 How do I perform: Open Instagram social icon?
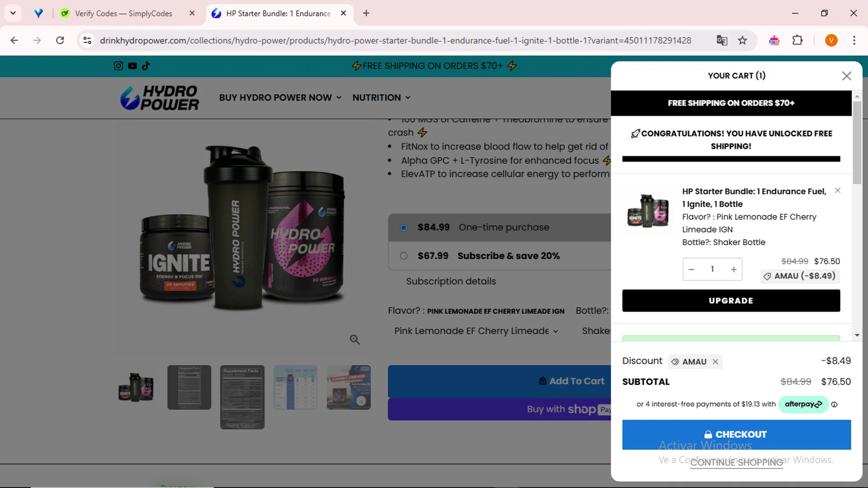tap(118, 66)
